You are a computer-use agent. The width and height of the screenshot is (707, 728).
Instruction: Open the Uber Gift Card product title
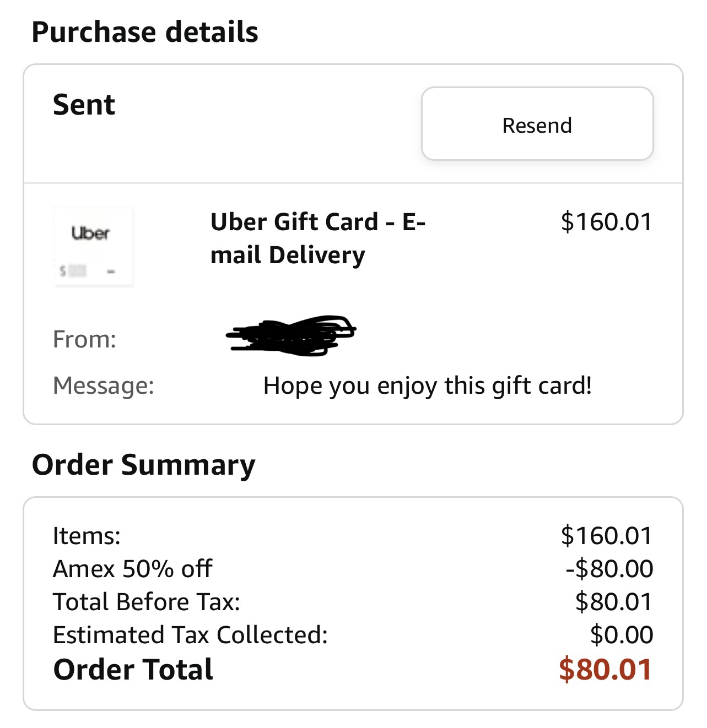(317, 238)
